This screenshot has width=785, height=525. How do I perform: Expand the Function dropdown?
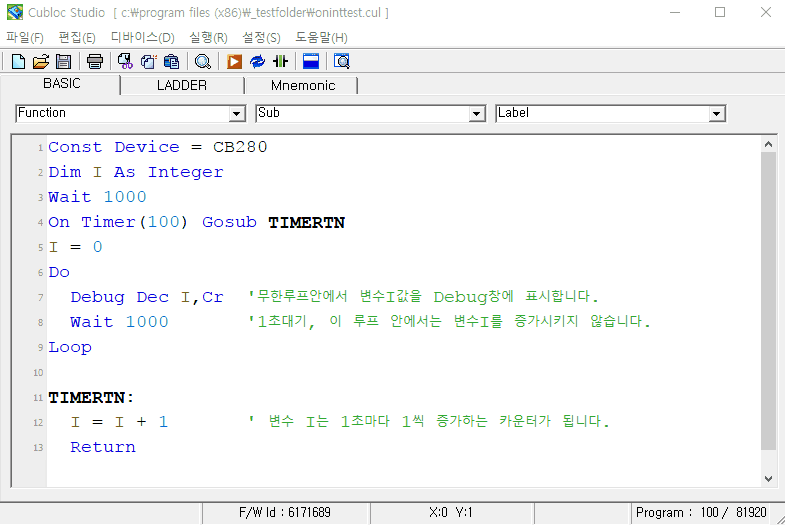click(x=237, y=114)
